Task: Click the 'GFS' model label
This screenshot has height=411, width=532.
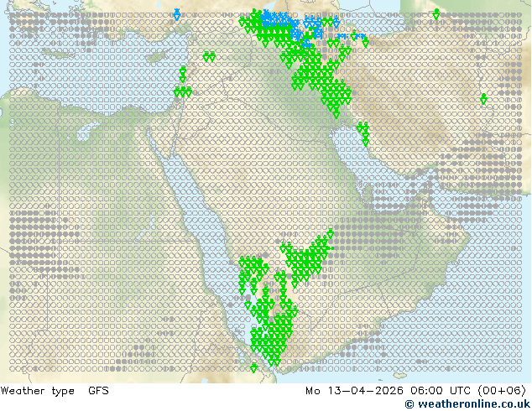Action: (98, 391)
